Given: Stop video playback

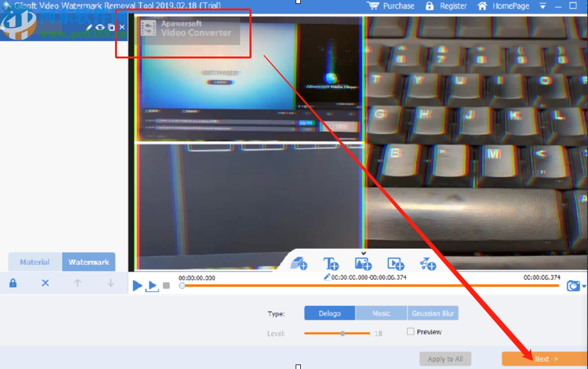Looking at the screenshot, I should 166,286.
